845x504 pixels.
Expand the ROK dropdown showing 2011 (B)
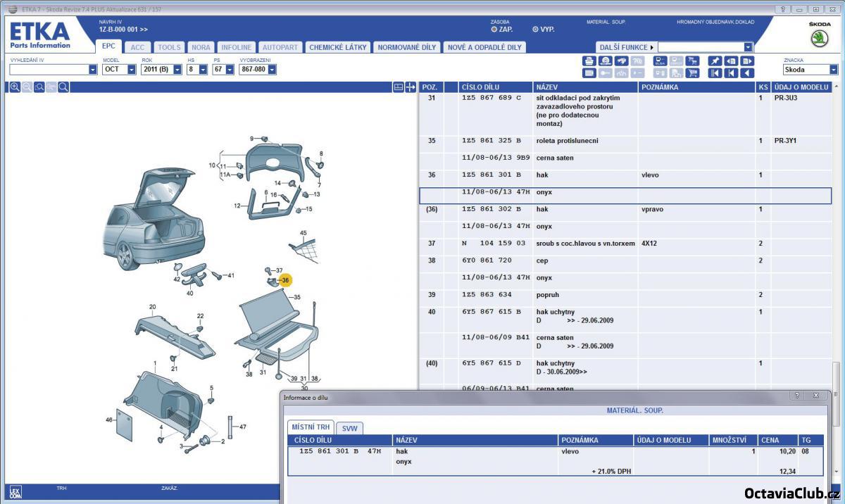[177, 70]
